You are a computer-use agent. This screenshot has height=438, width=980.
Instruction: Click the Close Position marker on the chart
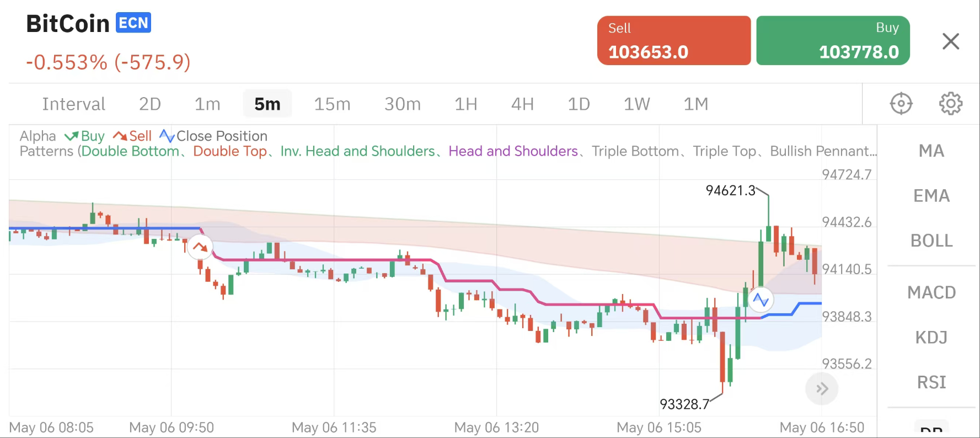[762, 300]
